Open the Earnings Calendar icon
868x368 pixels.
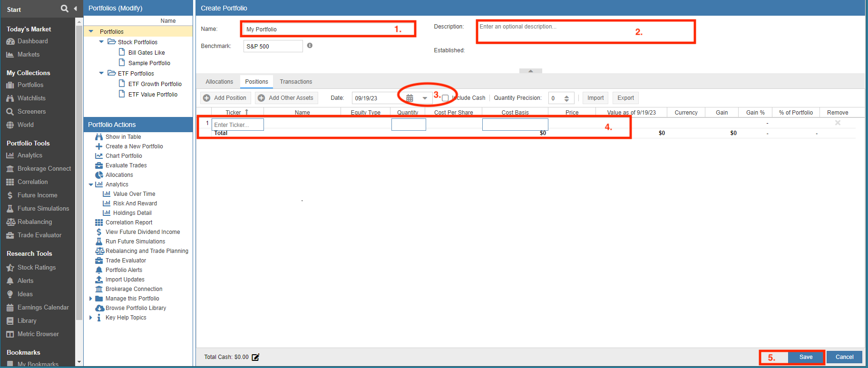point(10,308)
